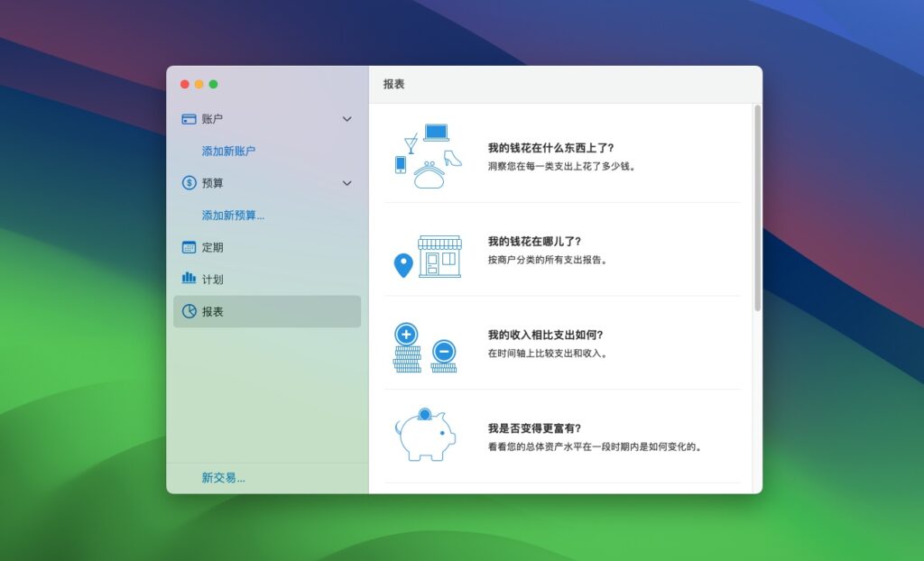Screen dimensions: 924x561
Task: Click the 添加新账户 link
Action: pos(228,151)
